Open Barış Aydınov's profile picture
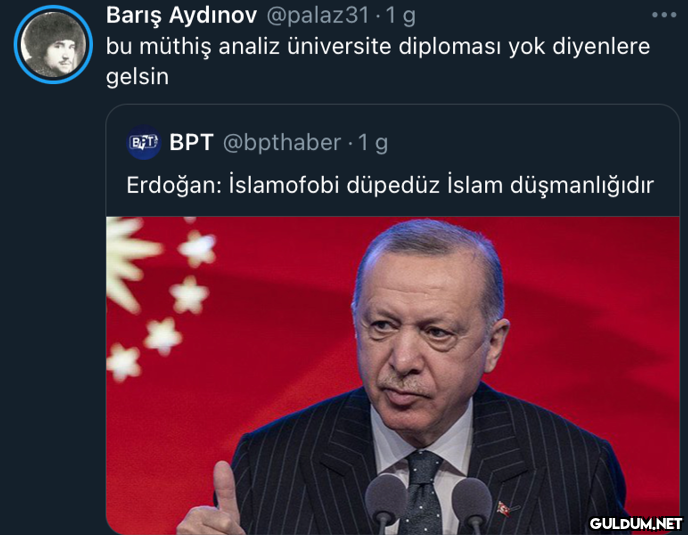The width and height of the screenshot is (688, 535). [53, 44]
